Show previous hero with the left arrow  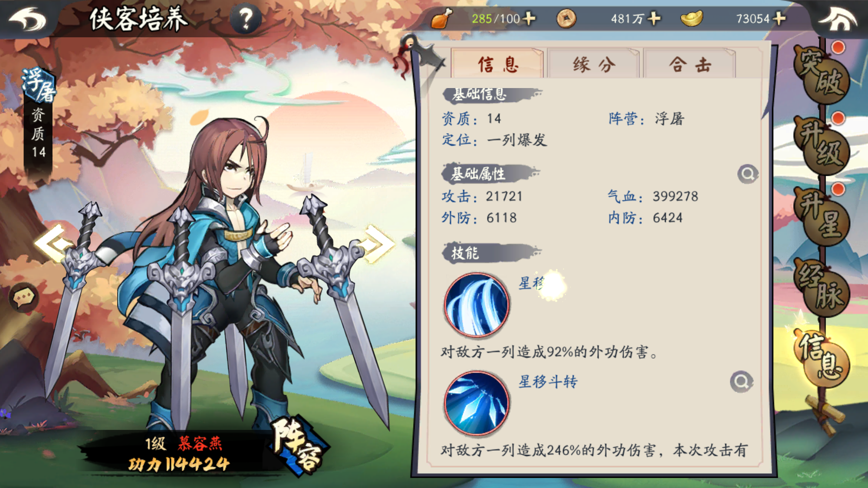point(52,244)
